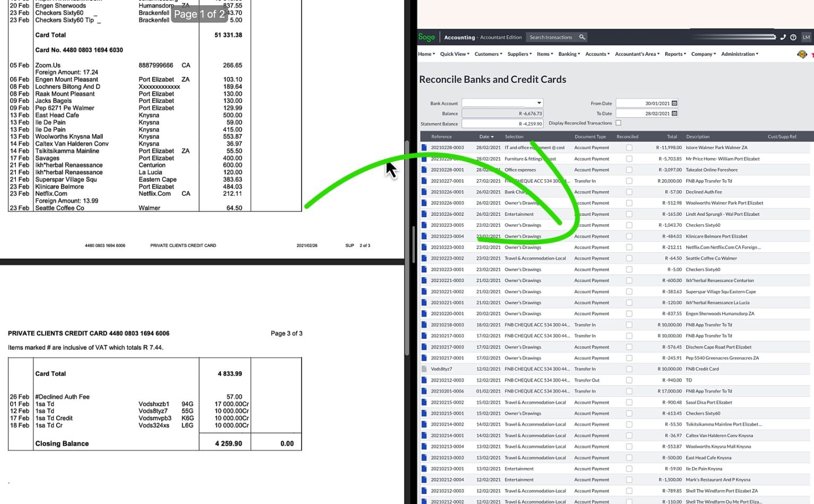Click the document icon on the Netflix.Com CA row
814x504 pixels.
[x=424, y=247]
